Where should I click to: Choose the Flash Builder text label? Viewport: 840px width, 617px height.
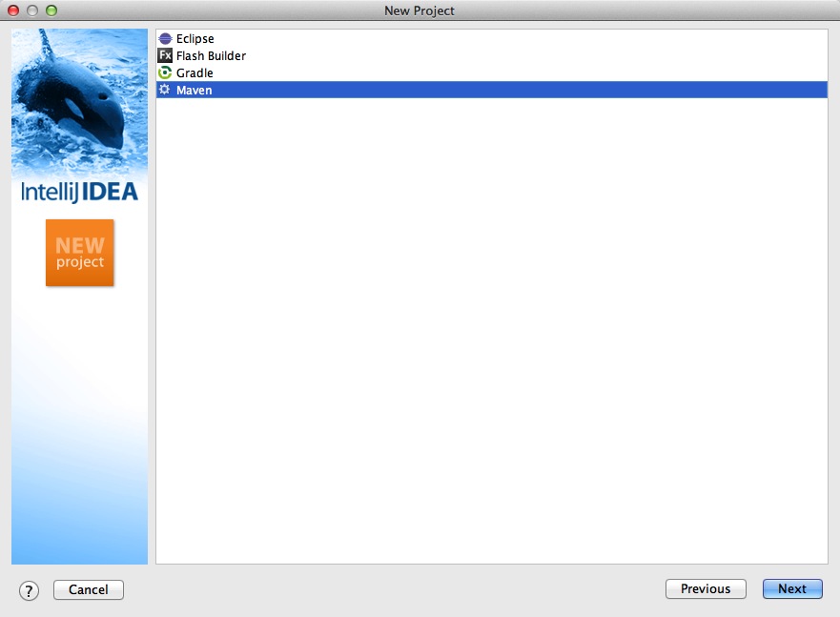[211, 56]
